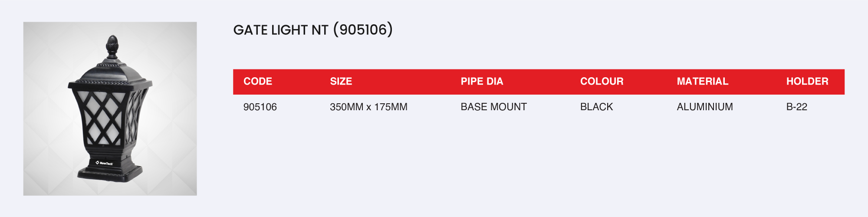Viewport: 868px width, 217px height.
Task: Click the HOLDER column header
Action: coord(807,82)
